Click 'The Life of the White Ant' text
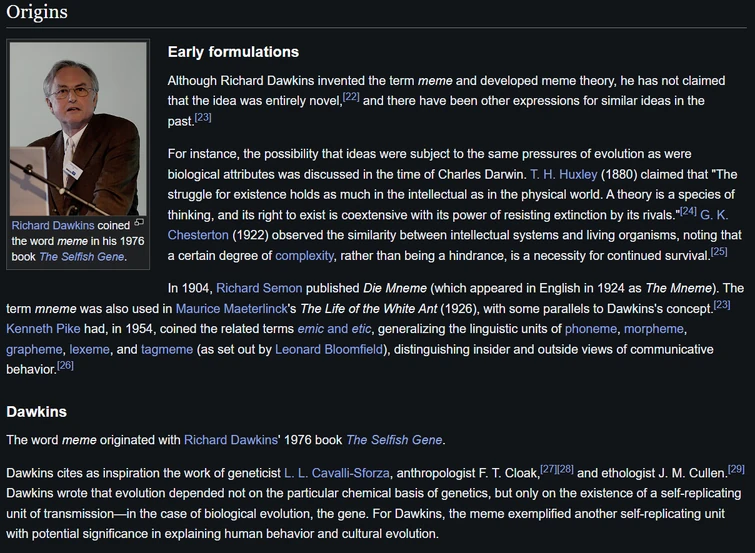This screenshot has height=553, width=755. point(368,308)
